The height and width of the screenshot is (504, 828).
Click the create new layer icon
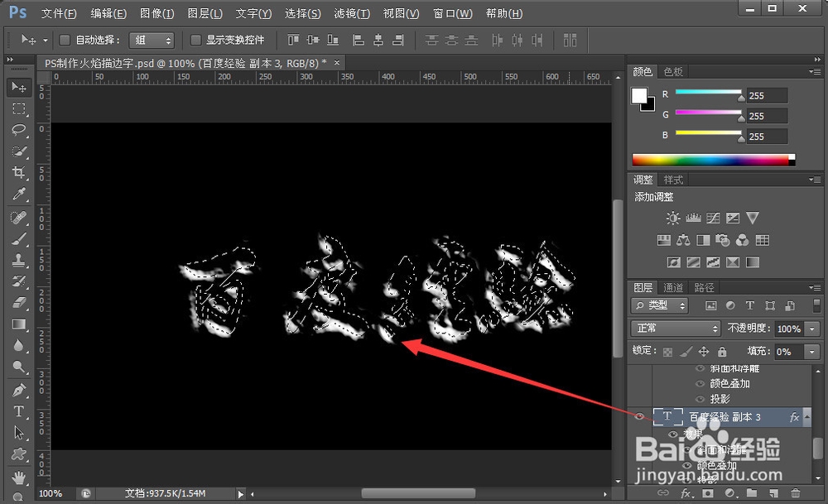pyautogui.click(x=773, y=493)
